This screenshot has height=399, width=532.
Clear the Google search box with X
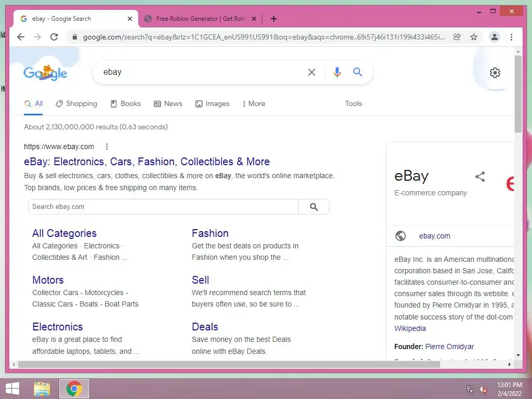coord(312,72)
